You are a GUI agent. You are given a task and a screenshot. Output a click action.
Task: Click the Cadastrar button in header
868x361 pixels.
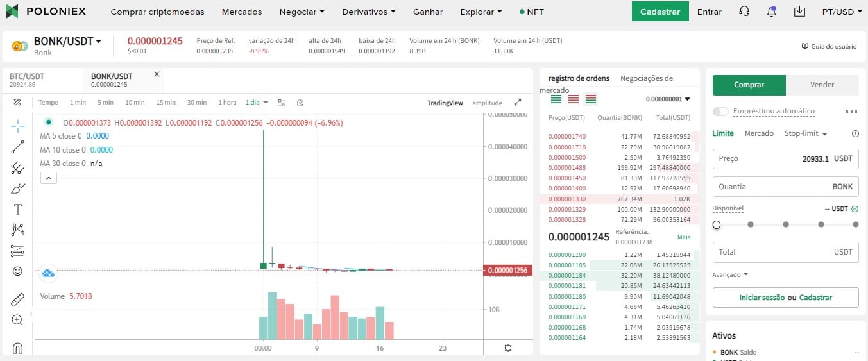660,12
